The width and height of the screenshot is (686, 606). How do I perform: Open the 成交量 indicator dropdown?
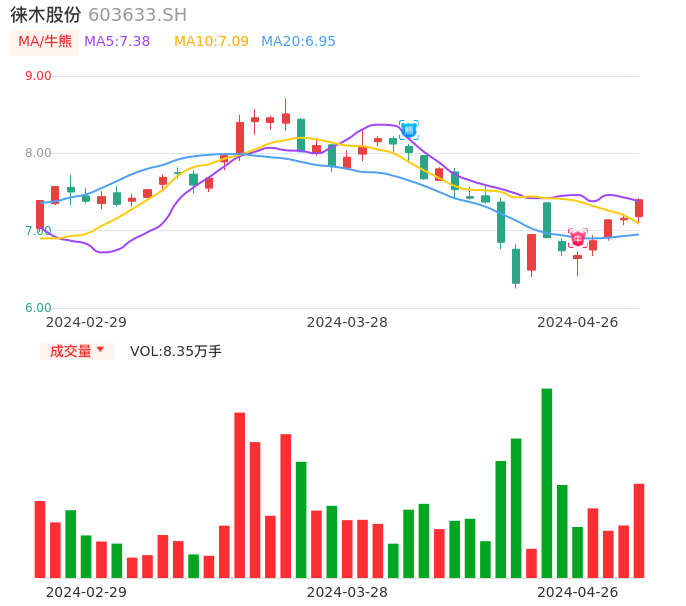(x=77, y=351)
